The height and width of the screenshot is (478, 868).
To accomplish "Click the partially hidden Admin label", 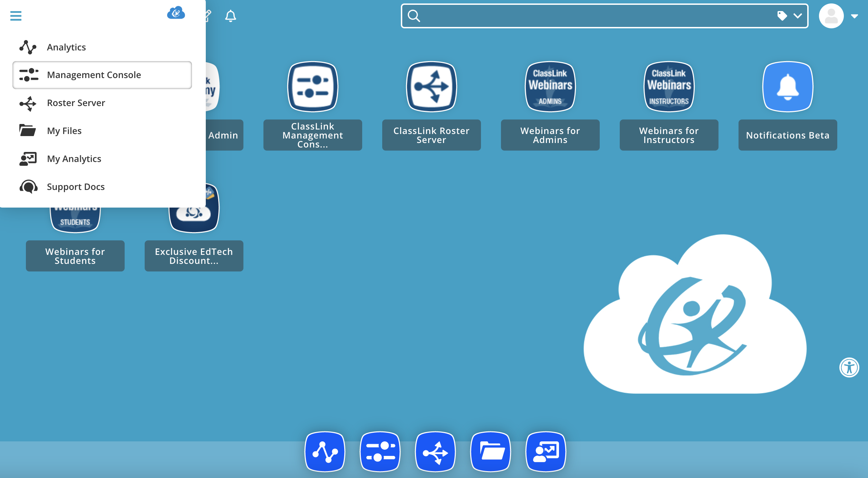I will point(225,135).
